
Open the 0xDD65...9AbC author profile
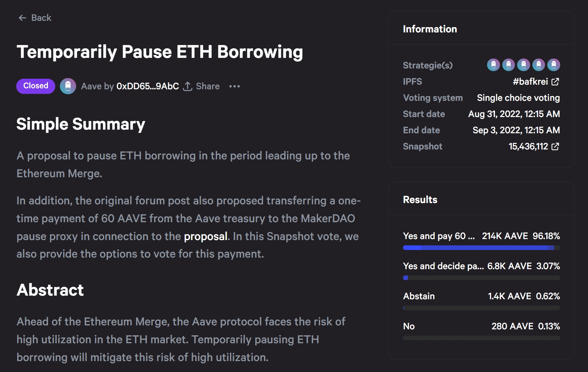(148, 86)
